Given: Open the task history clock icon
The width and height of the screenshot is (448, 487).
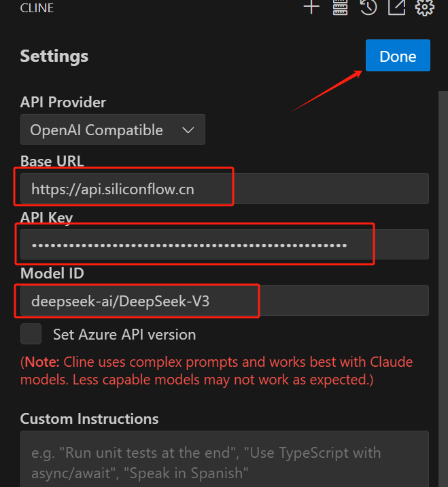Looking at the screenshot, I should pos(368,7).
